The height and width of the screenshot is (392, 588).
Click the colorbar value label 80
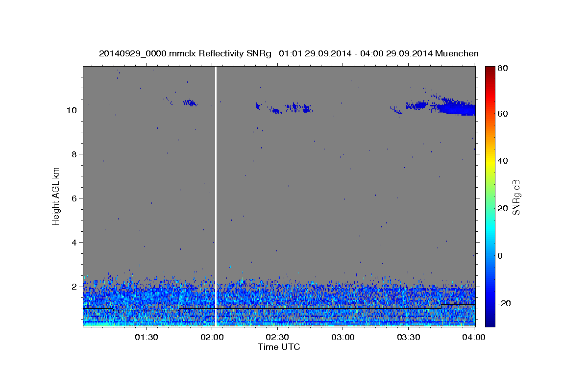pyautogui.click(x=502, y=69)
